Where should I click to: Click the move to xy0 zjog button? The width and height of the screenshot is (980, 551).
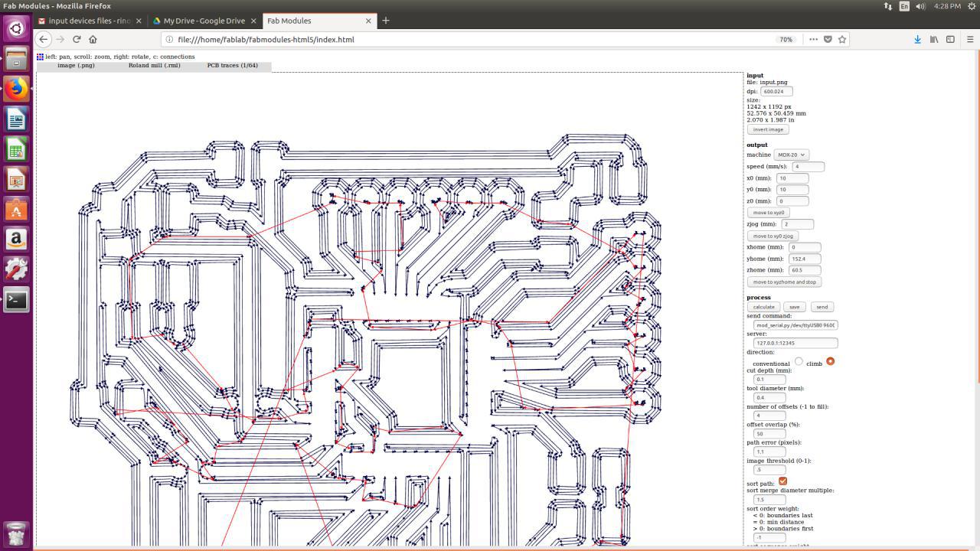pos(773,236)
